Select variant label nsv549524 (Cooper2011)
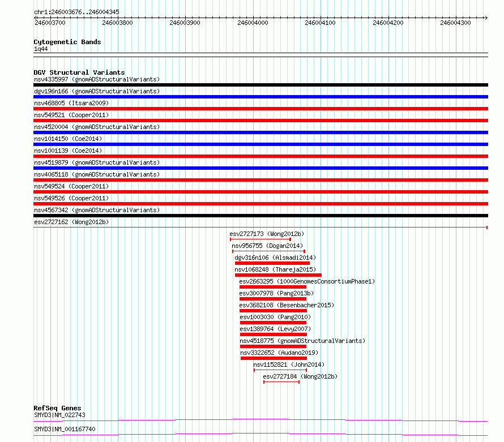This screenshot has width=504, height=442. [71, 186]
